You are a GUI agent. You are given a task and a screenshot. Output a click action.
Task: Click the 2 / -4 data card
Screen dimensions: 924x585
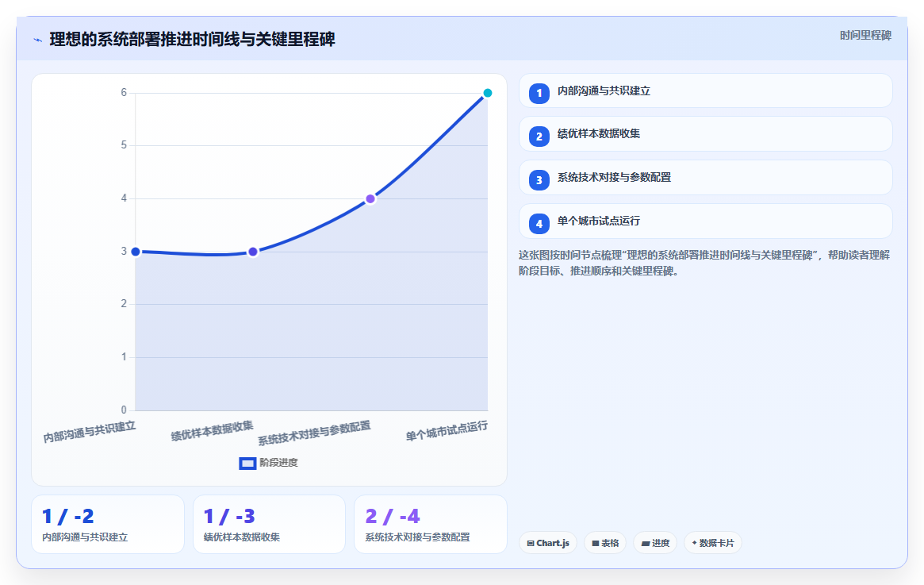point(430,524)
